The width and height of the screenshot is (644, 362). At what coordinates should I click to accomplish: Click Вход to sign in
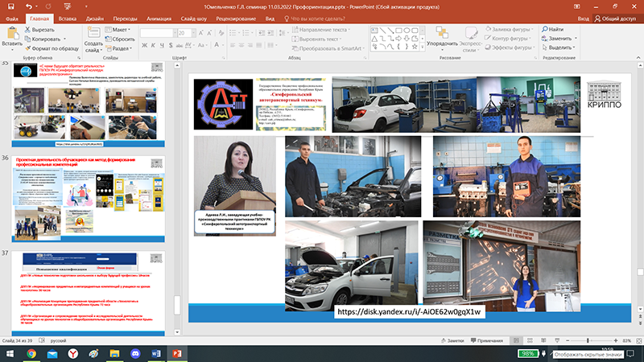[583, 19]
